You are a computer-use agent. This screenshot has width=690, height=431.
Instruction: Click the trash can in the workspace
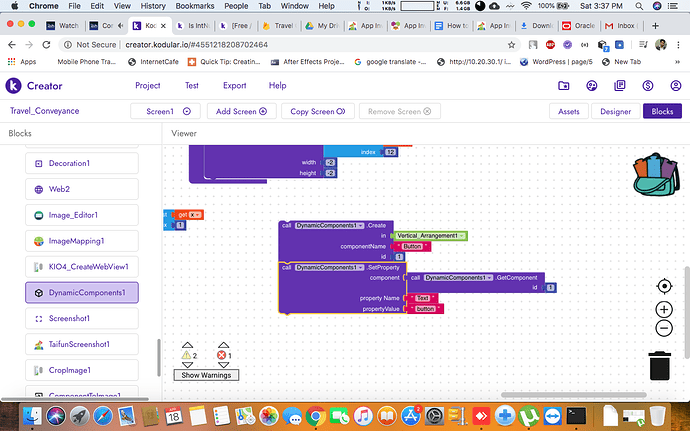pyautogui.click(x=659, y=364)
